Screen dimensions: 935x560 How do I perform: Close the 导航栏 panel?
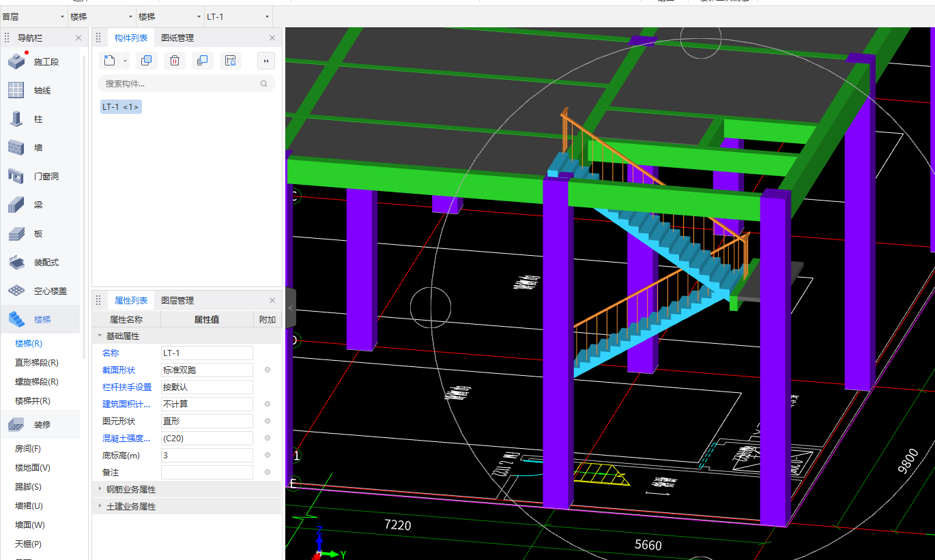78,38
